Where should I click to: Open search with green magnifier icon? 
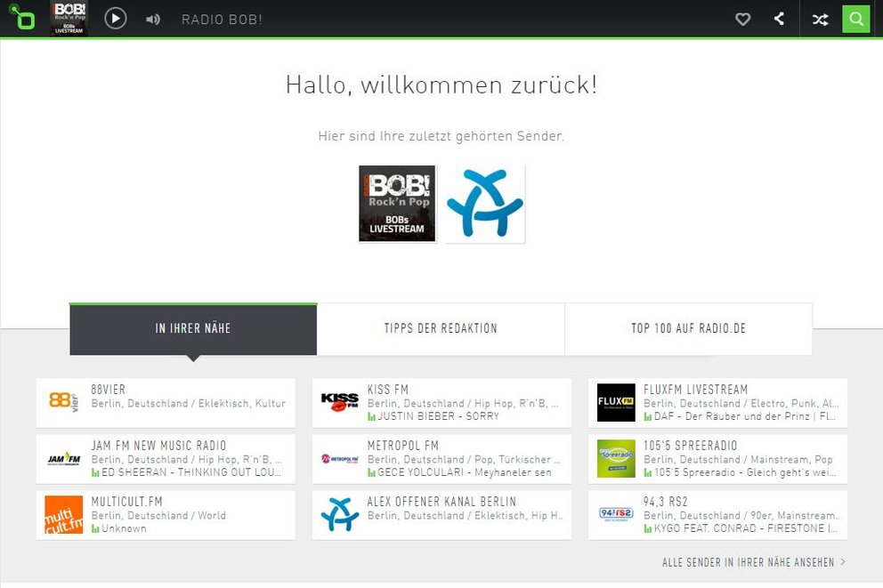pos(856,19)
